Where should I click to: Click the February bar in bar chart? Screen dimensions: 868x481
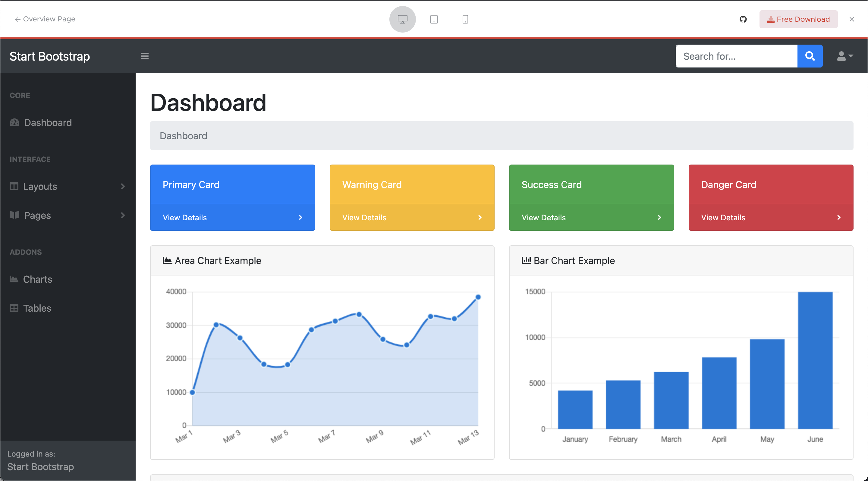click(623, 404)
